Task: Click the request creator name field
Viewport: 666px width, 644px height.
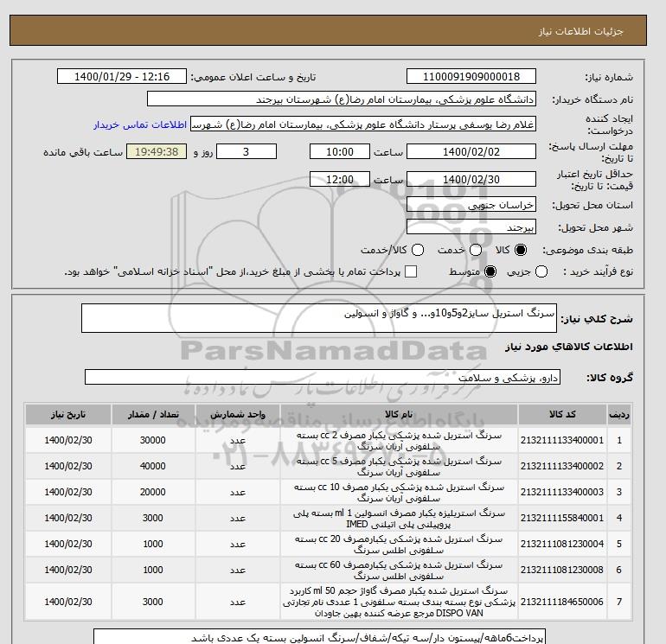Action: (363, 124)
